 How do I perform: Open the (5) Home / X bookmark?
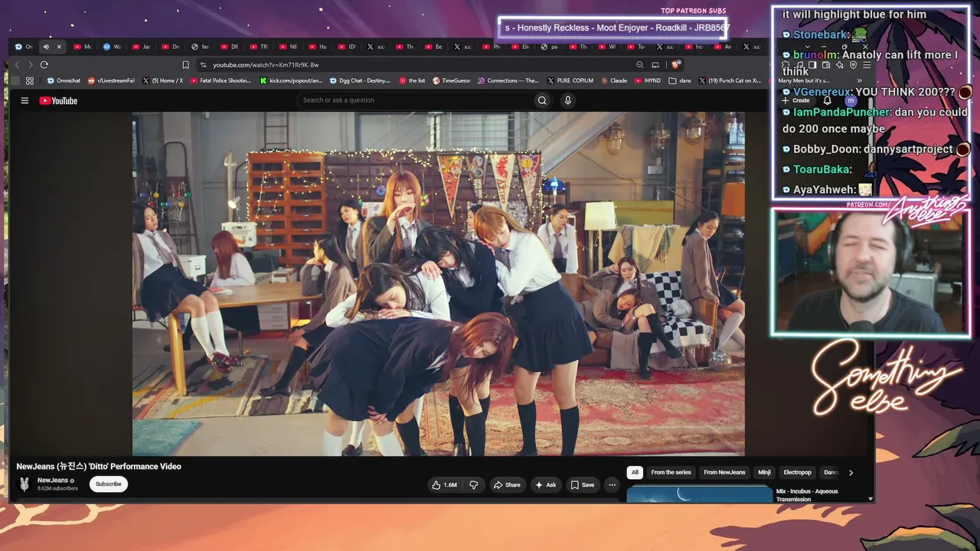162,80
